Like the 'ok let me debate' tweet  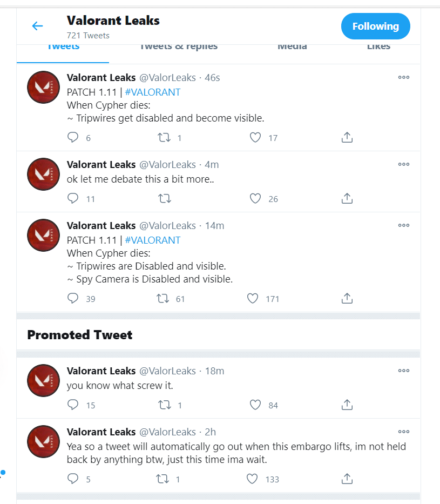coord(255,199)
